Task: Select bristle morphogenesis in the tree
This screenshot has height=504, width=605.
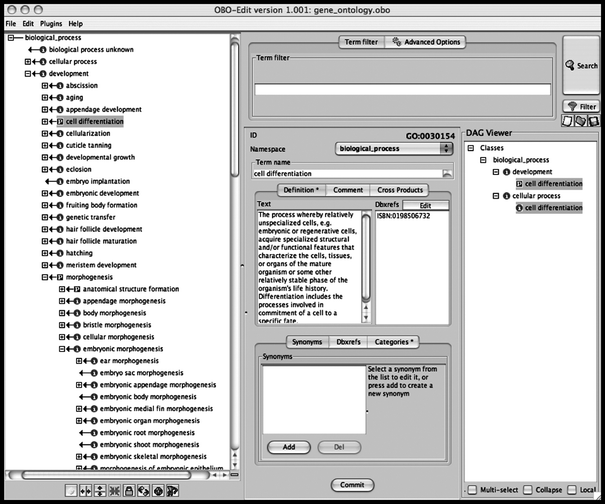Action: (x=117, y=325)
